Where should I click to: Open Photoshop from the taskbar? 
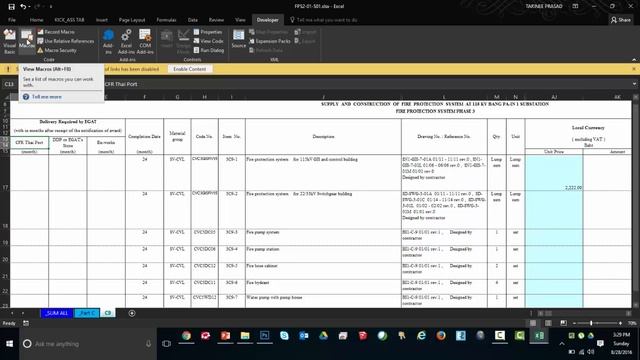pyautogui.click(x=264, y=336)
